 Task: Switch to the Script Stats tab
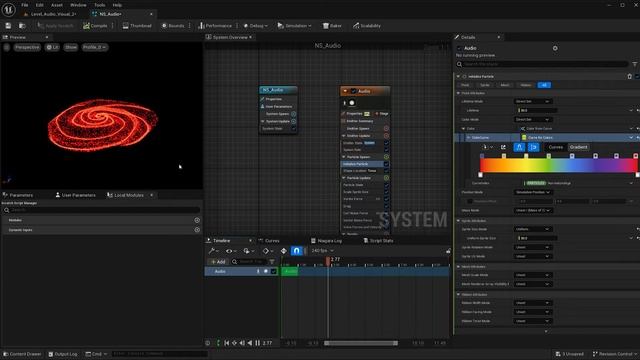pos(378,240)
